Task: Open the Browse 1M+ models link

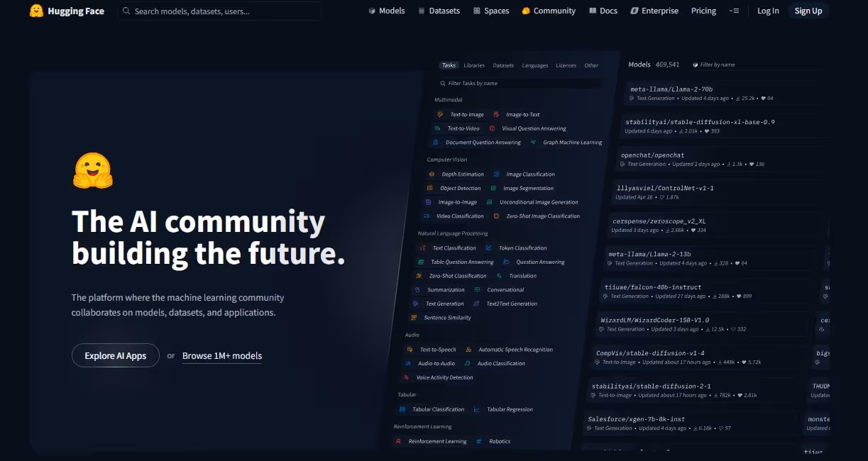Action: click(x=222, y=355)
